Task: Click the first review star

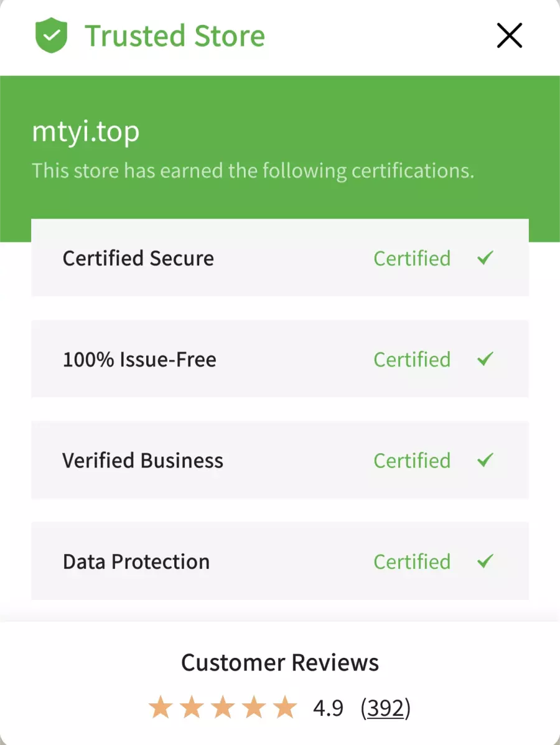Action: 161,707
